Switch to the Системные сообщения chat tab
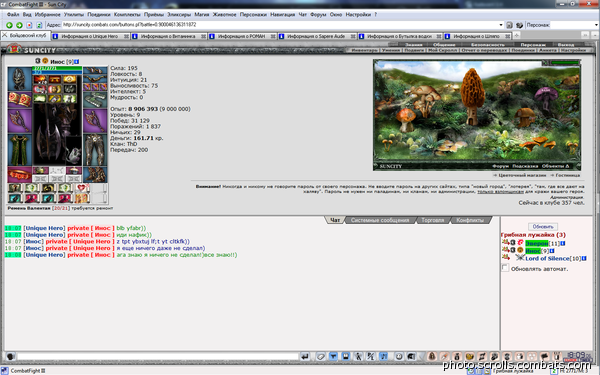Screen dimensions: 600x375 [380, 220]
